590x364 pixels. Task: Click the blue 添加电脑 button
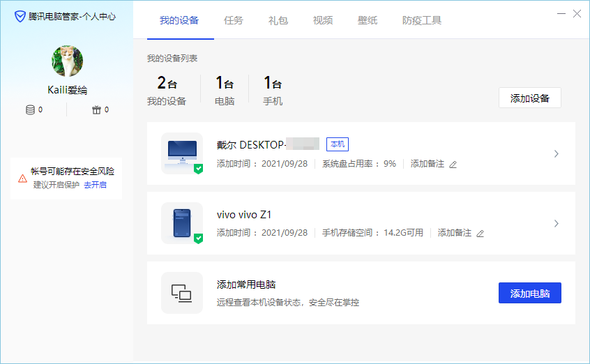coord(530,293)
